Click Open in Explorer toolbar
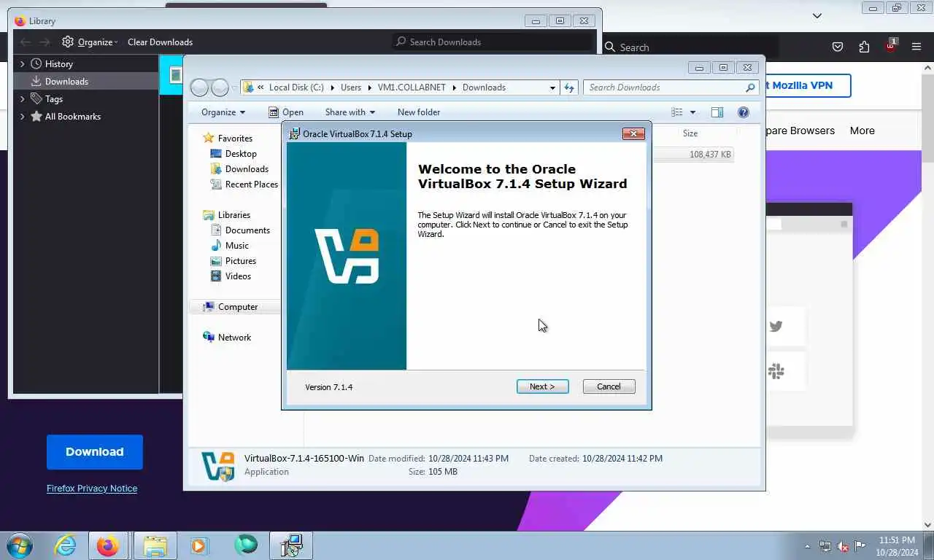 285,112
